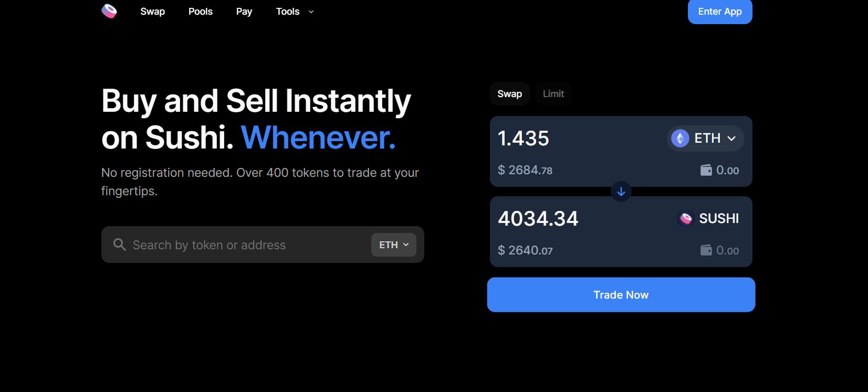Viewport: 868px width, 392px height.
Task: Expand the Tools menu
Action: pos(295,12)
